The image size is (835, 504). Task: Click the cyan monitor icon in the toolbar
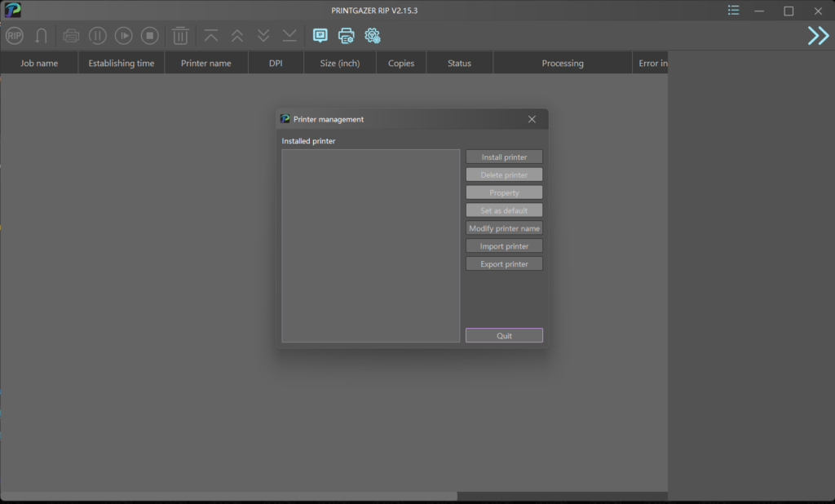[x=320, y=36]
